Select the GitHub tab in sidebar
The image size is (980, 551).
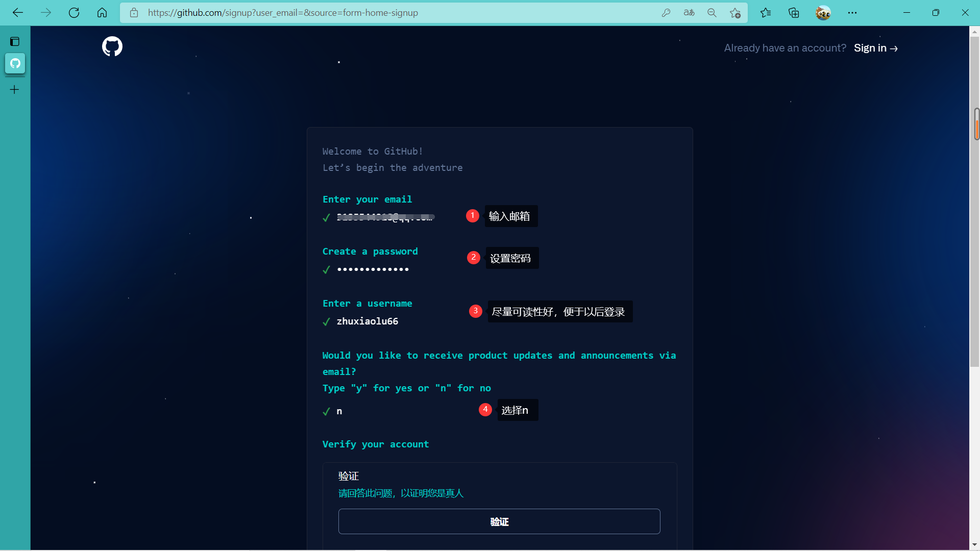click(x=15, y=63)
